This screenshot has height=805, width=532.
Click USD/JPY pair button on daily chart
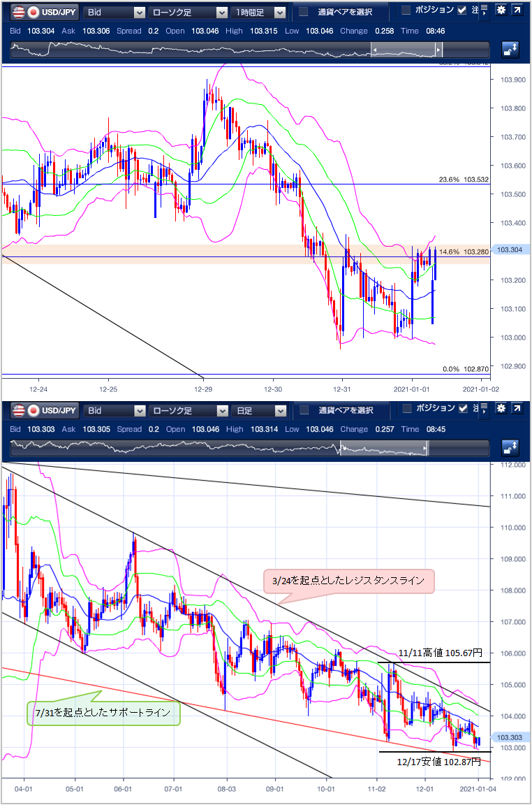43,410
